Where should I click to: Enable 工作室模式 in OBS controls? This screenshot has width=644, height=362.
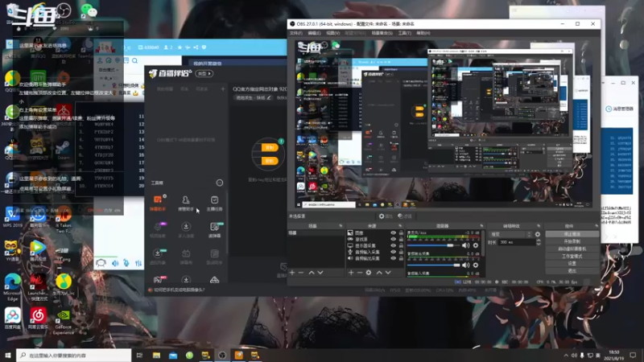pyautogui.click(x=572, y=256)
